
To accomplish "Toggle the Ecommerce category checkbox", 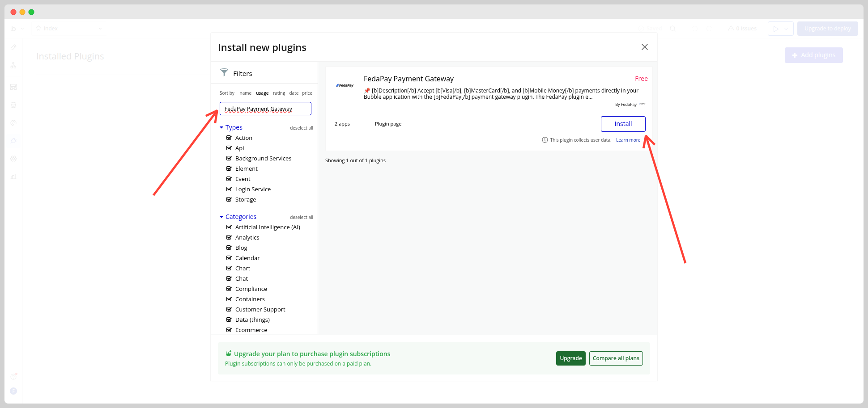I will click(229, 330).
